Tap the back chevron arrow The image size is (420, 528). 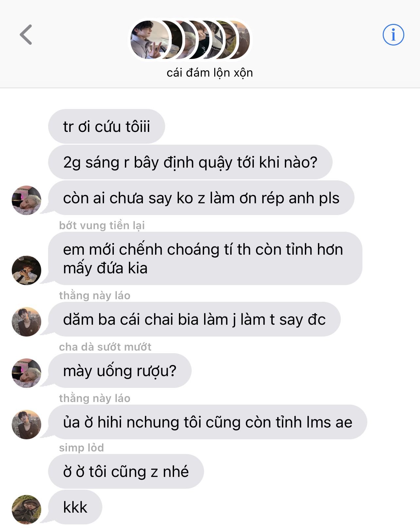(x=26, y=34)
